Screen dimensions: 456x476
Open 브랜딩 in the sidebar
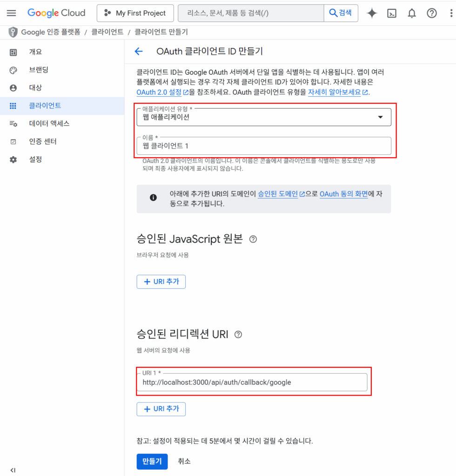39,70
